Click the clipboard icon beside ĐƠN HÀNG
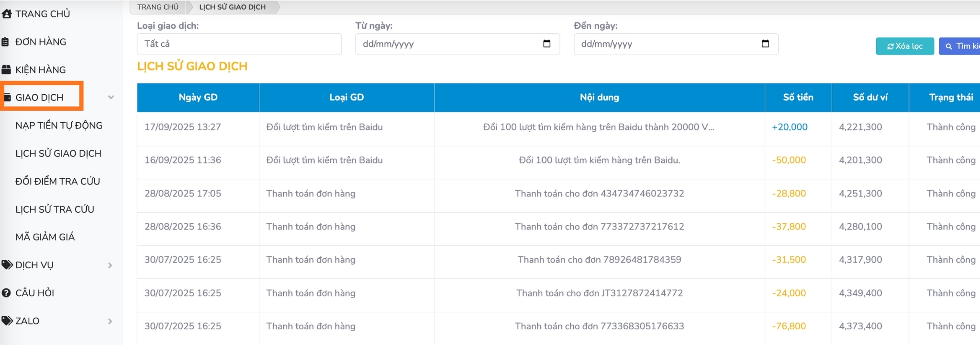 coord(5,42)
